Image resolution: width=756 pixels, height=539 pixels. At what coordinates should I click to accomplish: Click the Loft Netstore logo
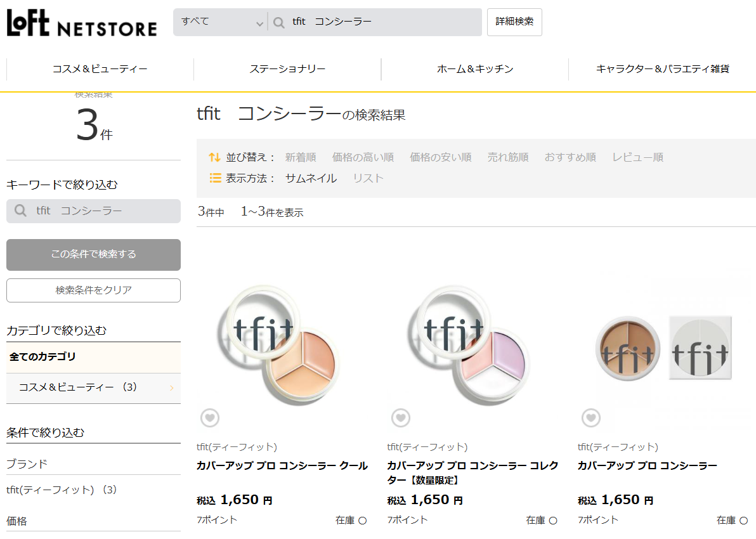point(82,23)
